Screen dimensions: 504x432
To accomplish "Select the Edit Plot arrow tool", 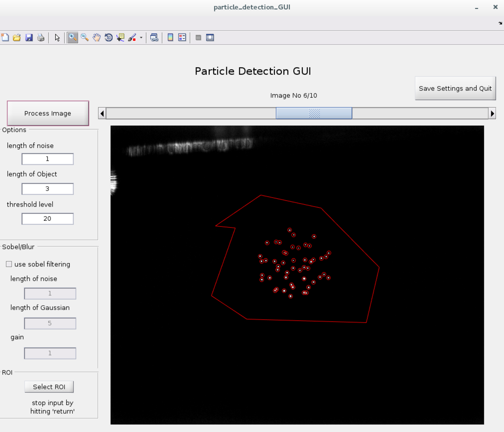I will point(57,38).
